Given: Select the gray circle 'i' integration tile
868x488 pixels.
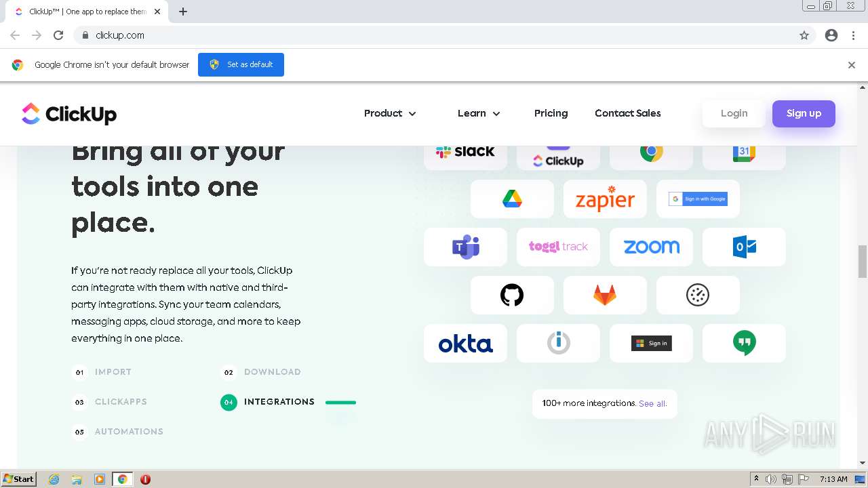Looking at the screenshot, I should 558,343.
